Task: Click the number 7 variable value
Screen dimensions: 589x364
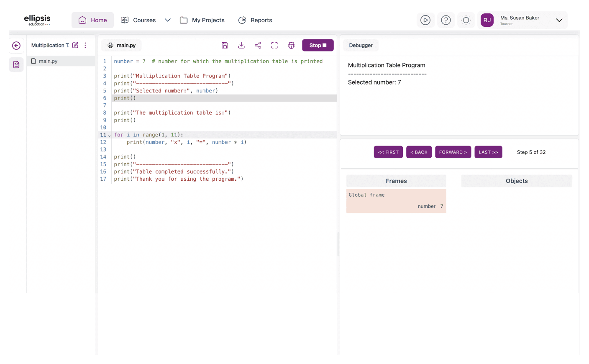Action: [x=442, y=206]
